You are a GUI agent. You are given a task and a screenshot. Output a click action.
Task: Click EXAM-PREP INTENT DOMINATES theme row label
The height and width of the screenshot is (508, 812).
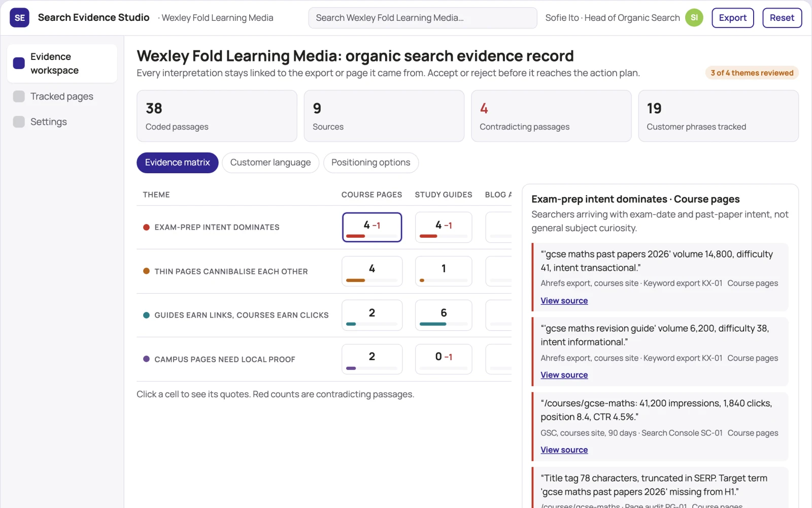pos(217,227)
